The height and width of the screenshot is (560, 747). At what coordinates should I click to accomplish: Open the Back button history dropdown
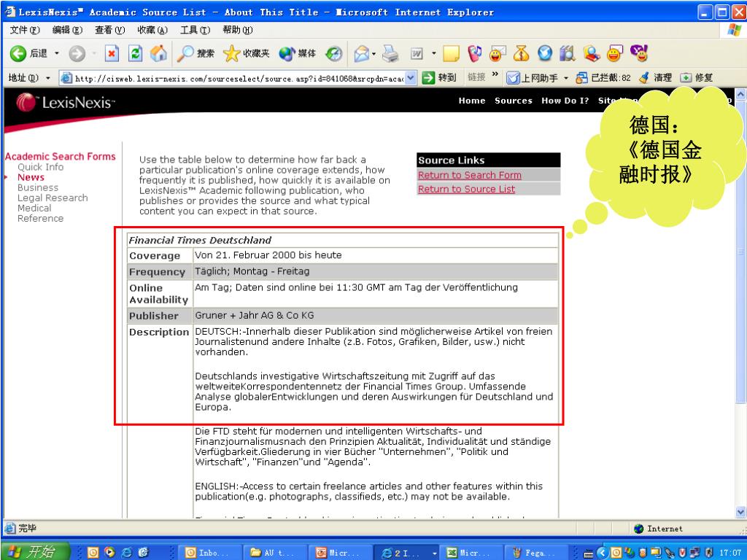(57, 53)
